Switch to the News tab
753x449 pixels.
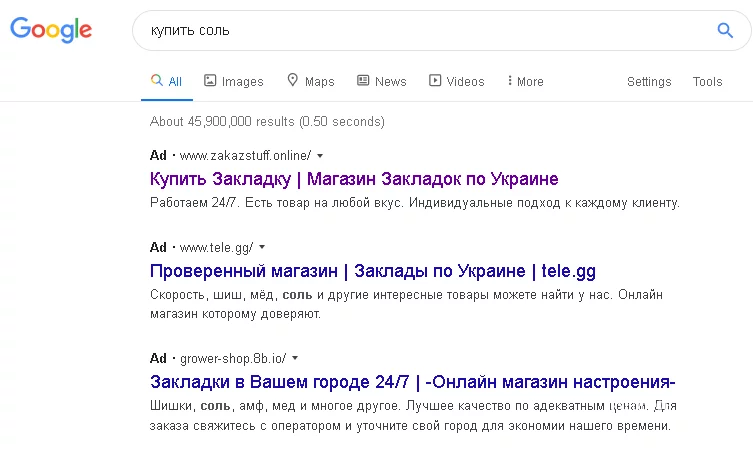pos(382,81)
